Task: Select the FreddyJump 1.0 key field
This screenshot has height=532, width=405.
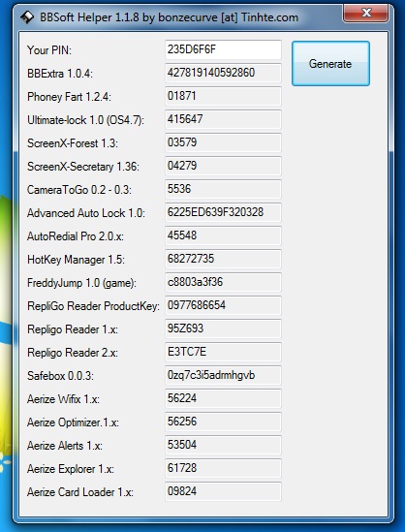Action: click(x=223, y=282)
